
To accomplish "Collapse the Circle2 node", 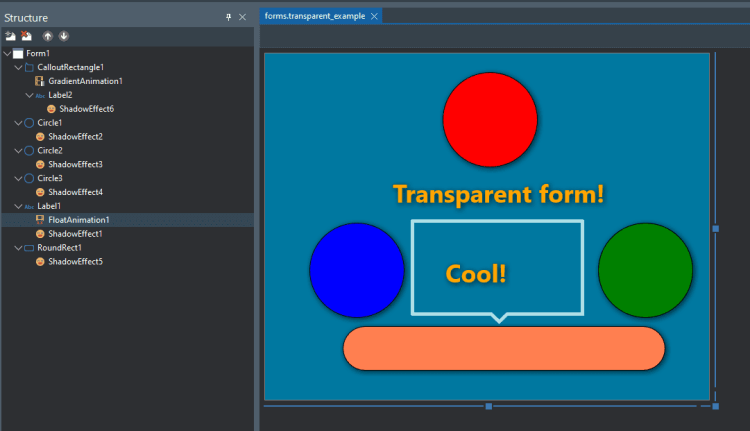I will [x=18, y=151].
